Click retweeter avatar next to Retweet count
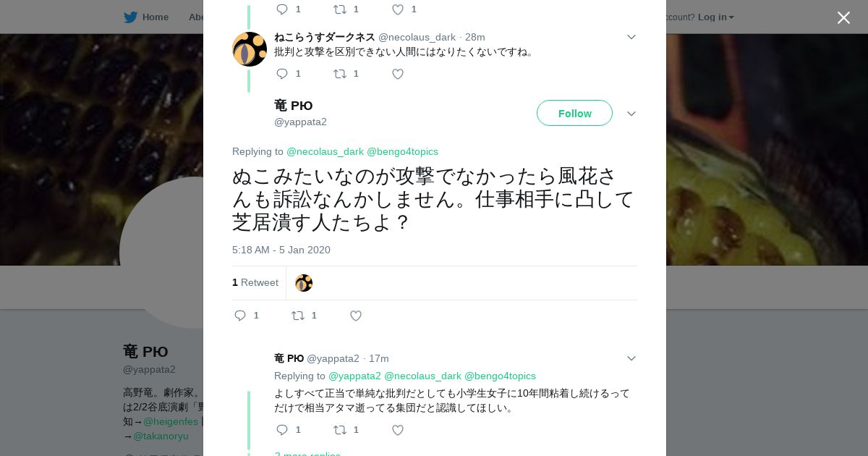 (304, 283)
